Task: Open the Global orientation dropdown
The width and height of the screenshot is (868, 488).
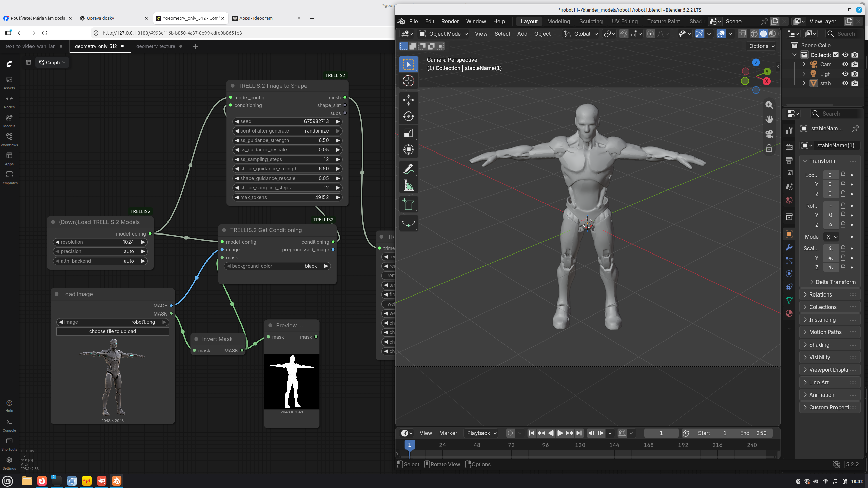Action: pos(581,34)
